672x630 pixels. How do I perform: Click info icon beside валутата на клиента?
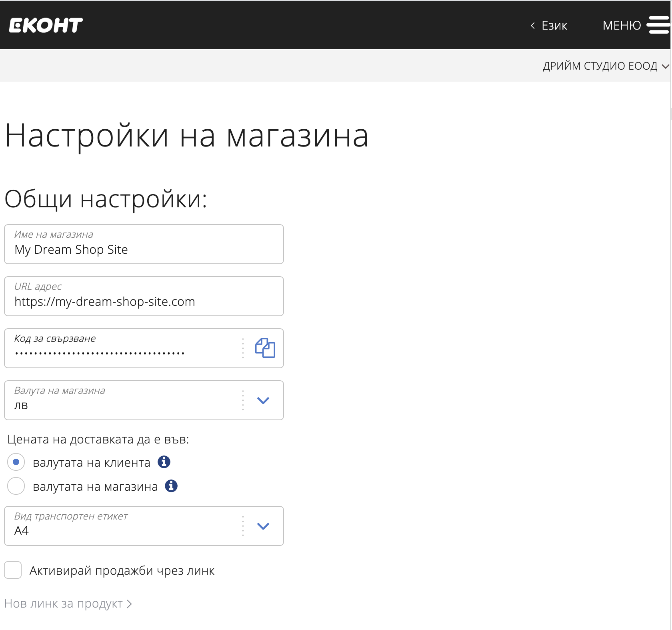(x=164, y=462)
